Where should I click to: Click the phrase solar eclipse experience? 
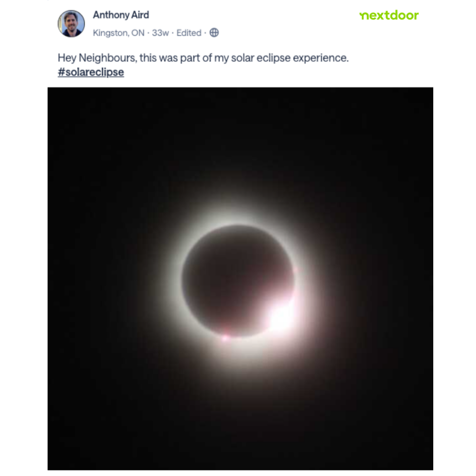(290, 58)
